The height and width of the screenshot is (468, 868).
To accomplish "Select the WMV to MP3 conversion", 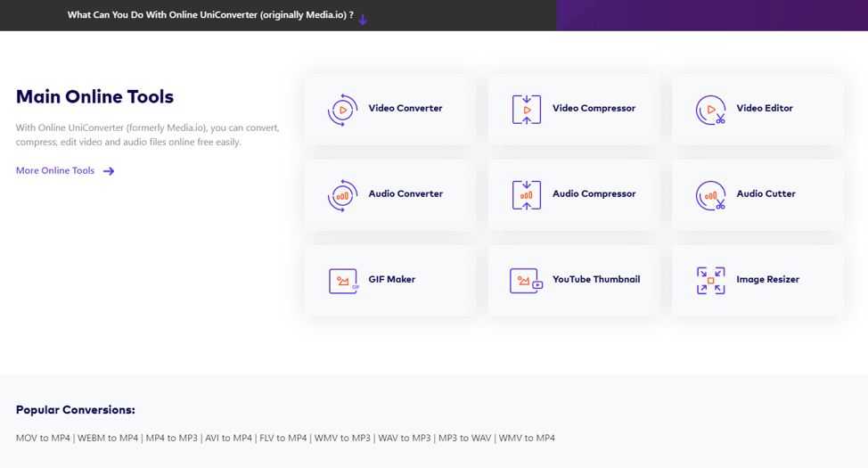I will (342, 438).
